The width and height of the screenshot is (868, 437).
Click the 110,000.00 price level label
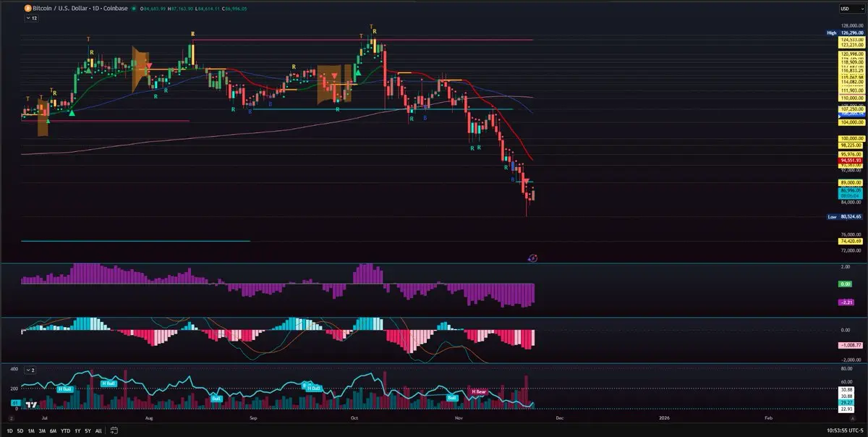coord(852,97)
